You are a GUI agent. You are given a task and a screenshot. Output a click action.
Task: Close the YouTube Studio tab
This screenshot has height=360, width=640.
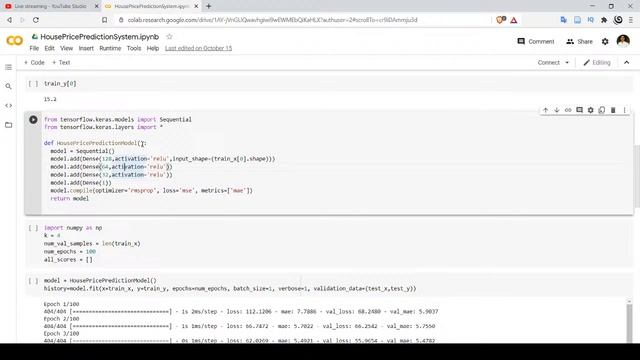96,6
